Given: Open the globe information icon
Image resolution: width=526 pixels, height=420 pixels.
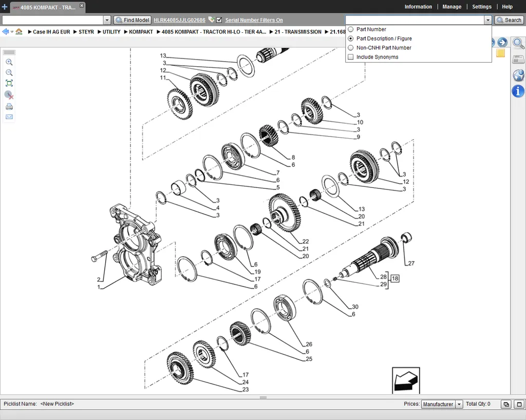Looking at the screenshot, I should (x=518, y=75).
